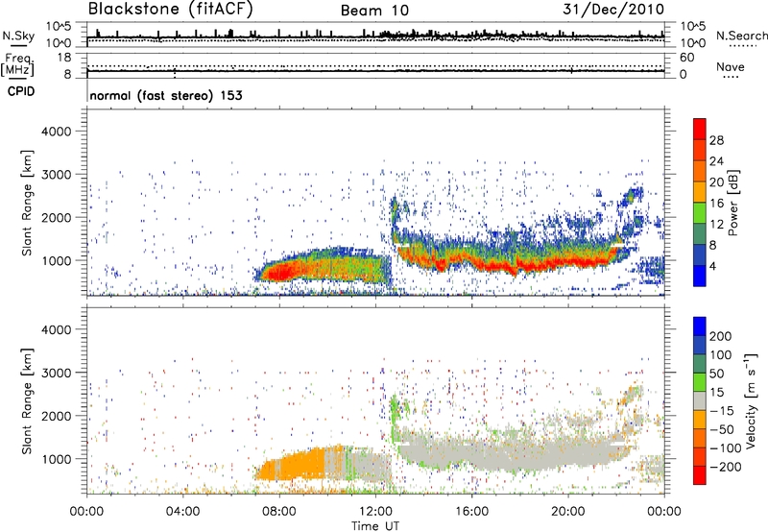The image size is (768, 532).
Task: Click the date "31/Dec/2010"
Action: [613, 9]
